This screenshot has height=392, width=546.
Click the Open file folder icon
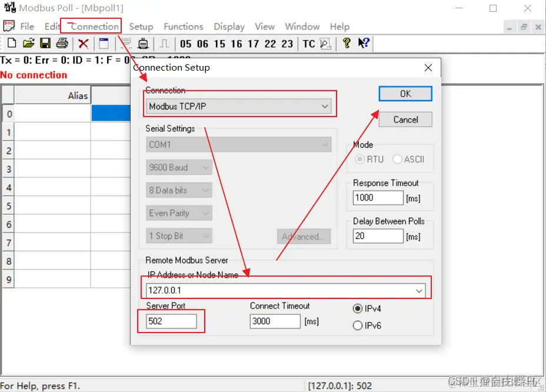point(29,44)
